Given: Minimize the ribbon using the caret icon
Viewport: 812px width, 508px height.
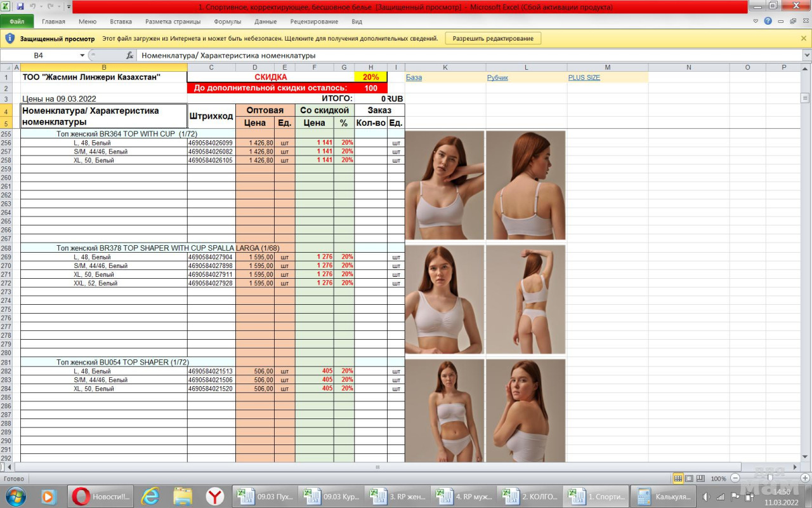Looking at the screenshot, I should coord(756,21).
